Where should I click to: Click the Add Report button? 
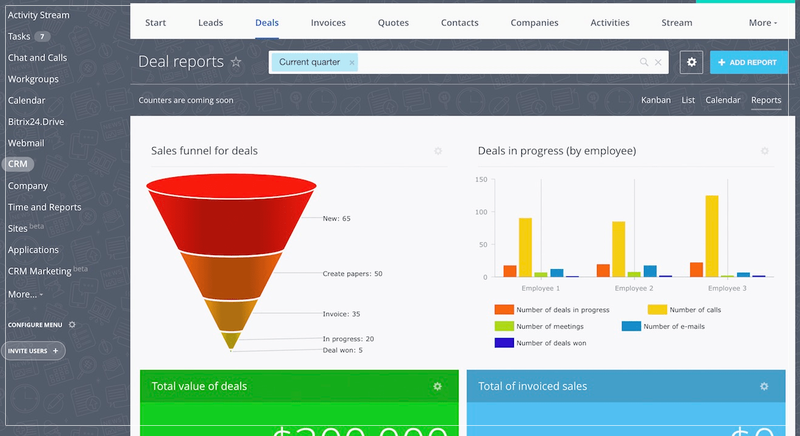(748, 62)
